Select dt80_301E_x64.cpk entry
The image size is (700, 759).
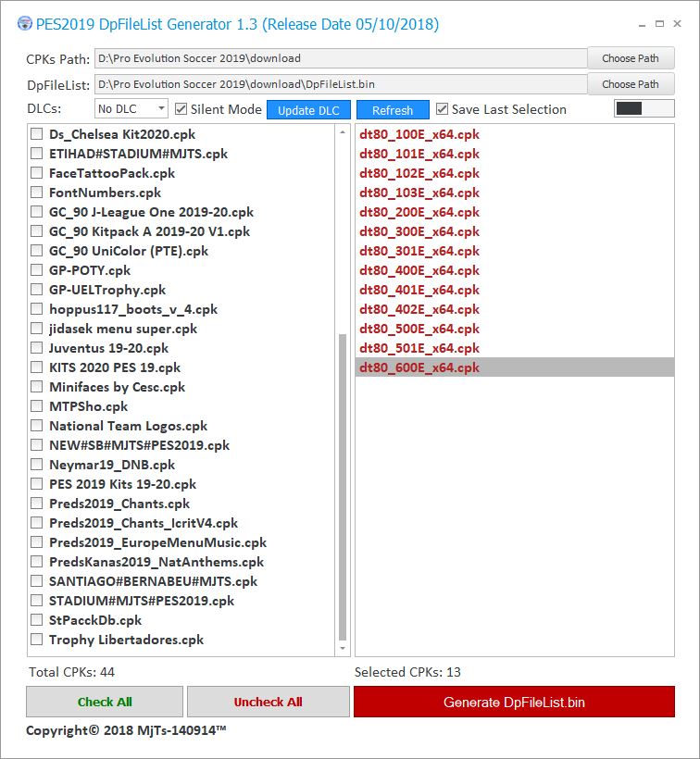[515, 251]
